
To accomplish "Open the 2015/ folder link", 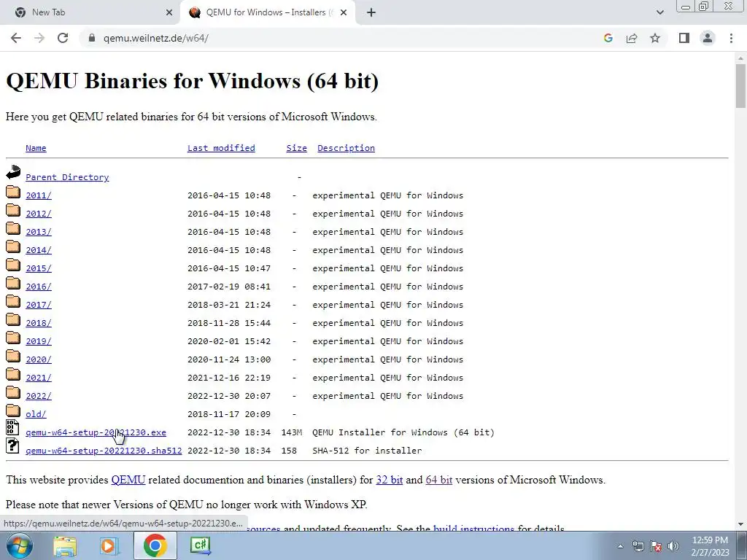I will 38,268.
